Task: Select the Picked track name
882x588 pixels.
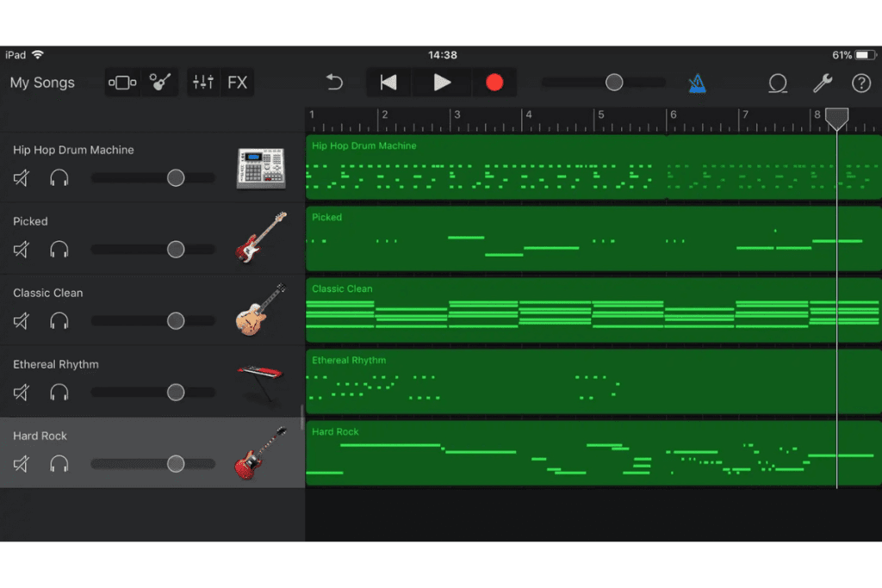Action: (30, 221)
